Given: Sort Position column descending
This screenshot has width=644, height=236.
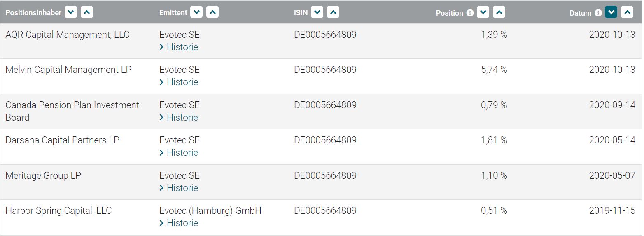Looking at the screenshot, I should pyautogui.click(x=483, y=12).
